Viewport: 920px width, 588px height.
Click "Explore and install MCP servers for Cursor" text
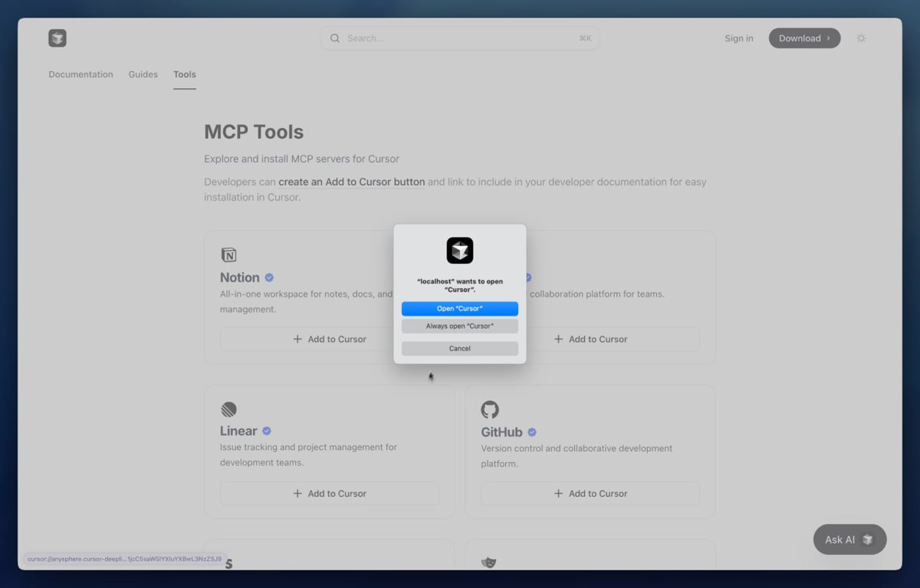301,159
